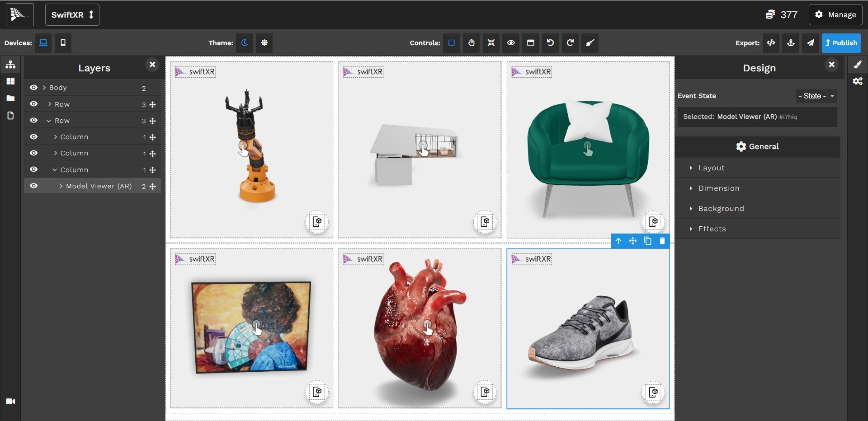Toggle visibility of Model Viewer (AR) layer
Screen dimensions: 868x421
(33, 186)
